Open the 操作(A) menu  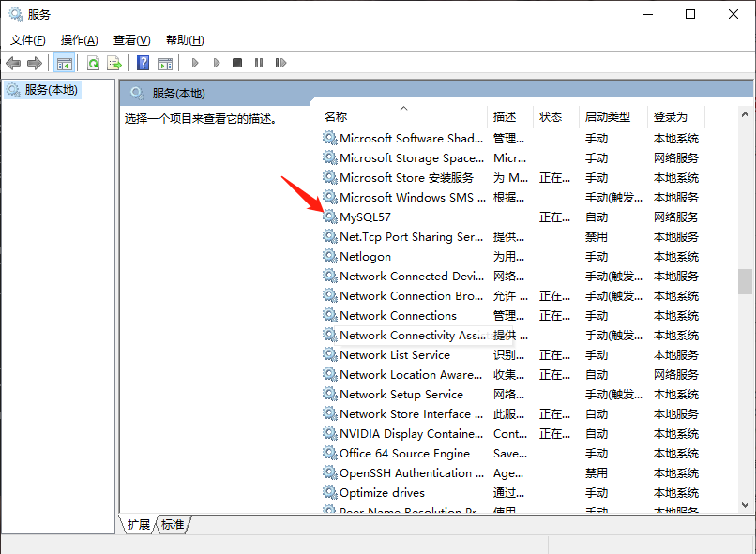(80, 40)
